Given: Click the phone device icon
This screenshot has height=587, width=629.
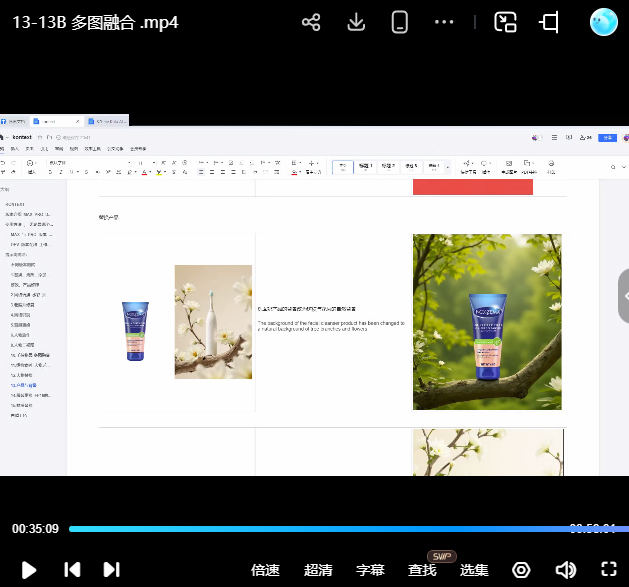Looking at the screenshot, I should coord(400,22).
